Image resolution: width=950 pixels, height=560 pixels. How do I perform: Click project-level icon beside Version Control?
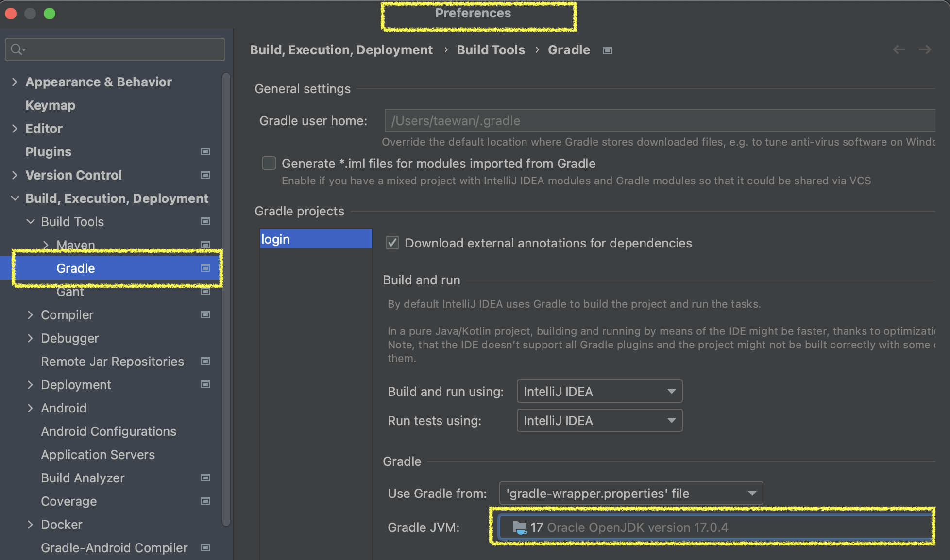tap(205, 175)
